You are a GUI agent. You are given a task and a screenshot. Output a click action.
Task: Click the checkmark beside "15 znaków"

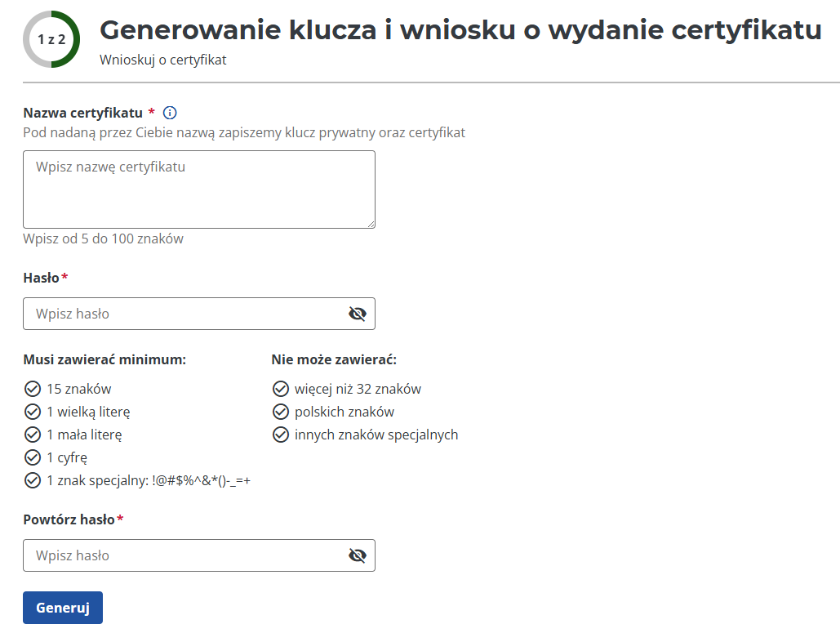click(33, 389)
